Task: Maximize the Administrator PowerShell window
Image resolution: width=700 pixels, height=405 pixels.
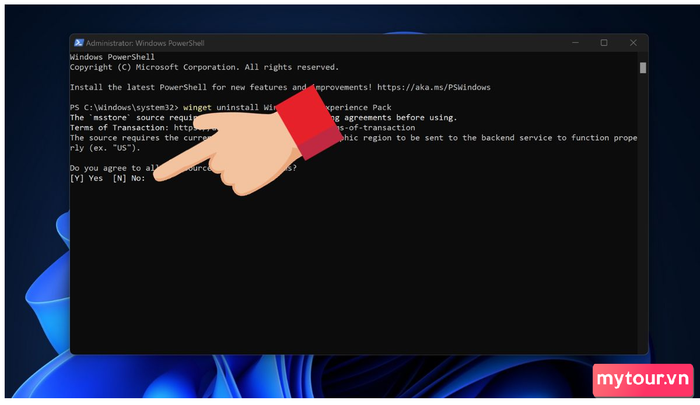Action: coord(604,43)
